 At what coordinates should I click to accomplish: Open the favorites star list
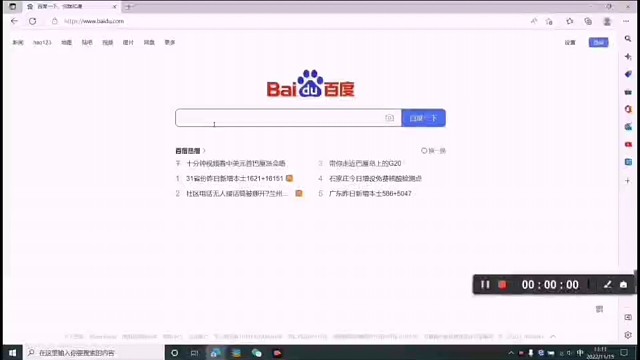[569, 21]
